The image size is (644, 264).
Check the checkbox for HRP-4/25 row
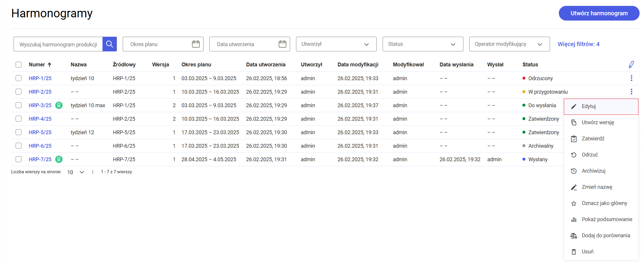pyautogui.click(x=19, y=119)
